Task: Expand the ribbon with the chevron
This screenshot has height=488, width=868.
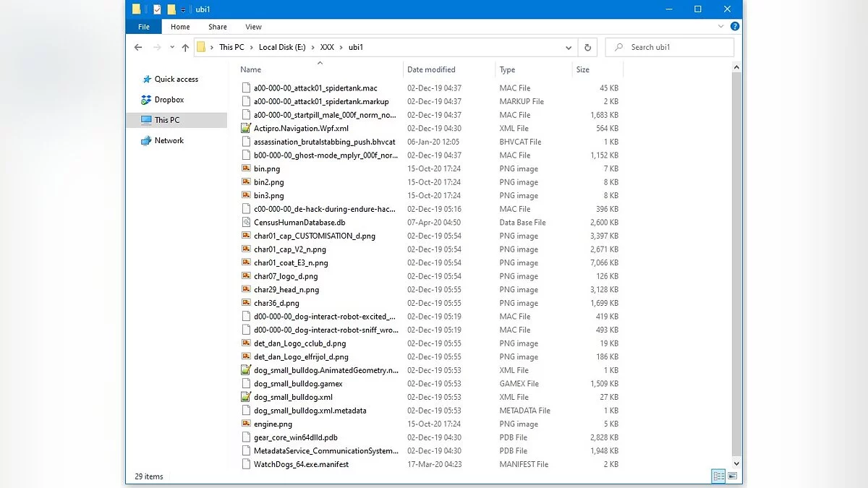Action: pos(722,27)
